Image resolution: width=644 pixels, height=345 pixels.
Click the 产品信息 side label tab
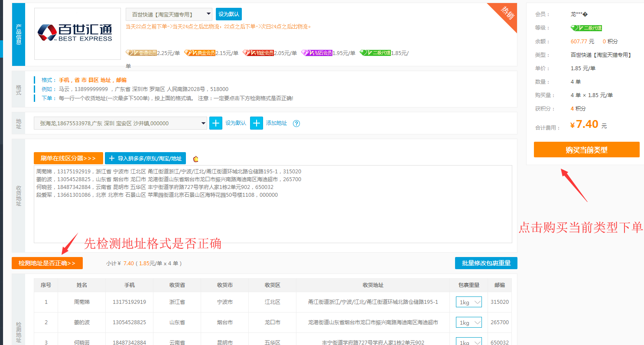18,34
